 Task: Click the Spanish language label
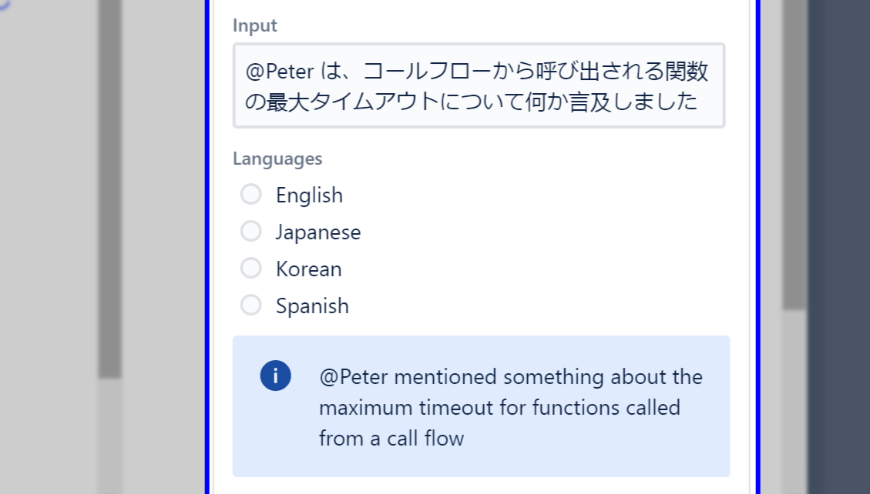pos(312,306)
